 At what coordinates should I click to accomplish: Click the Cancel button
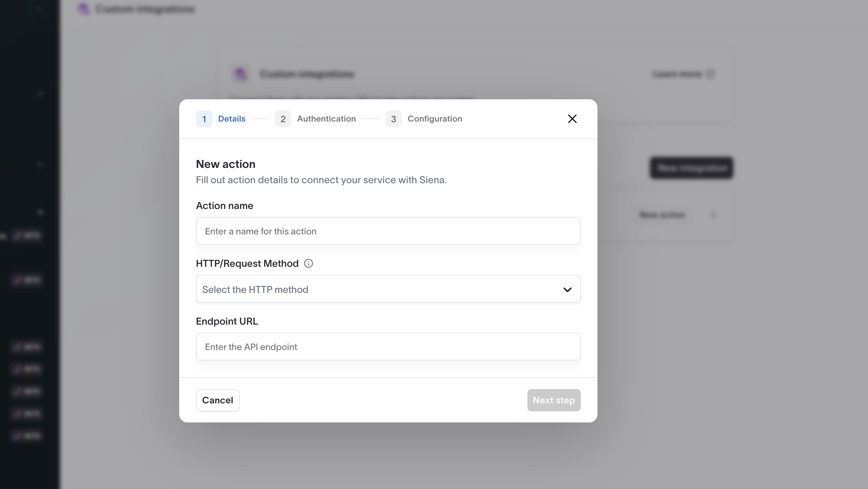[218, 400]
